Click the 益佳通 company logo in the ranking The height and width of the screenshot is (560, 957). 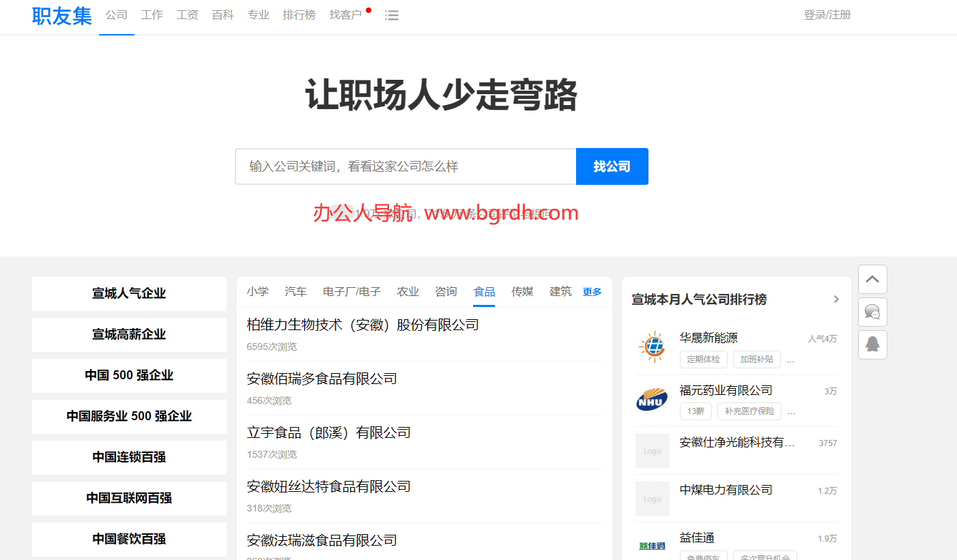652,544
